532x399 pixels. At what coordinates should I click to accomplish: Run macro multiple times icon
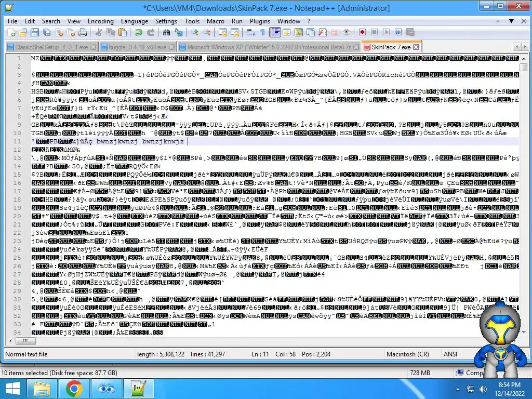pos(398,32)
